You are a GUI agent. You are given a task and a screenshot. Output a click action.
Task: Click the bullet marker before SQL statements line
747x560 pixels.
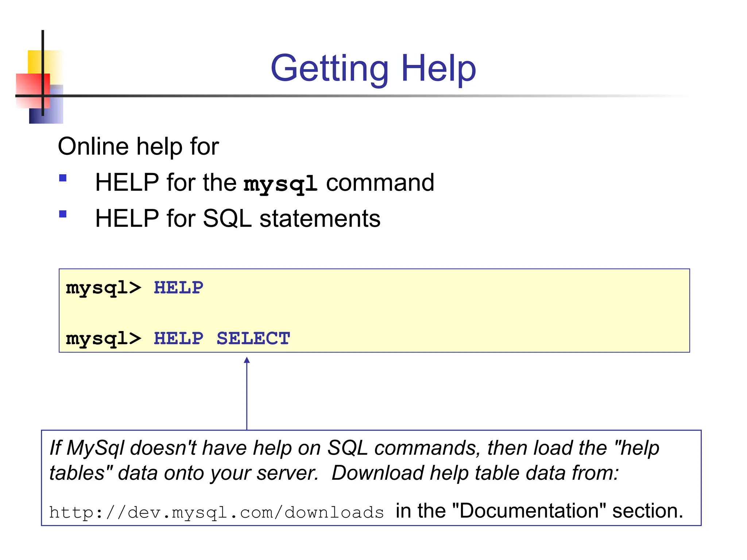point(63,214)
